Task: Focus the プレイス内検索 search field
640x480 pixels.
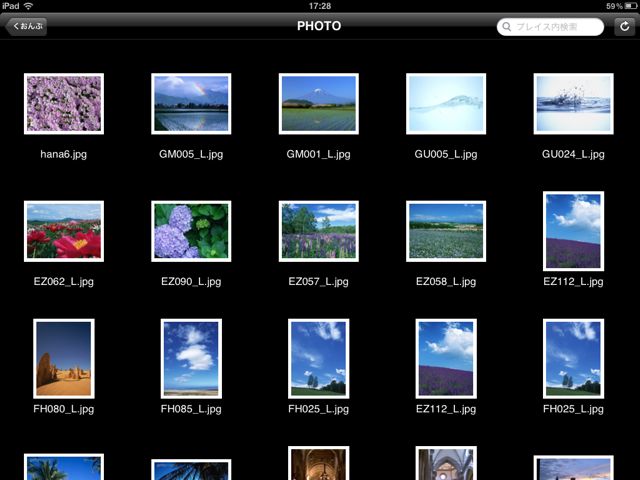Action: click(550, 27)
